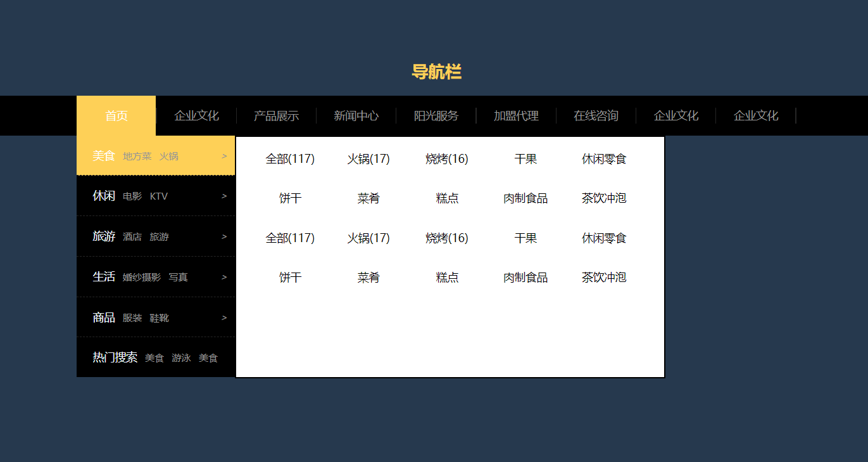This screenshot has width=868, height=462.
Task: Click the 在线咨询 navigation item
Action: pyautogui.click(x=596, y=116)
